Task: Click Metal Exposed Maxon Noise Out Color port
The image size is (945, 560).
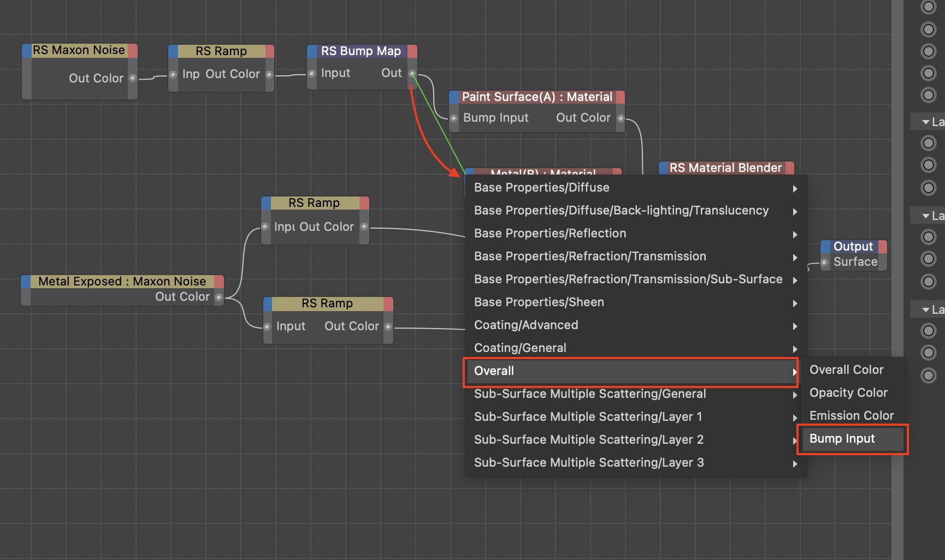Action: (218, 297)
